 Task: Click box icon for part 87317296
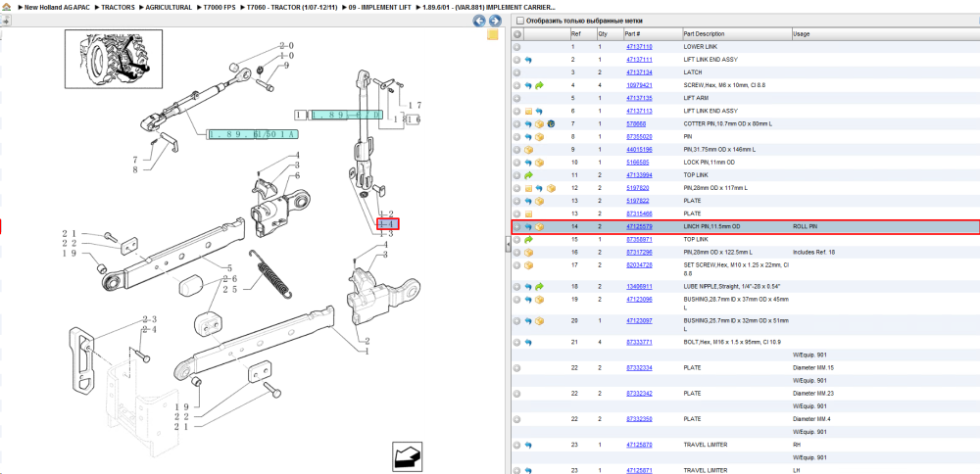click(x=528, y=253)
